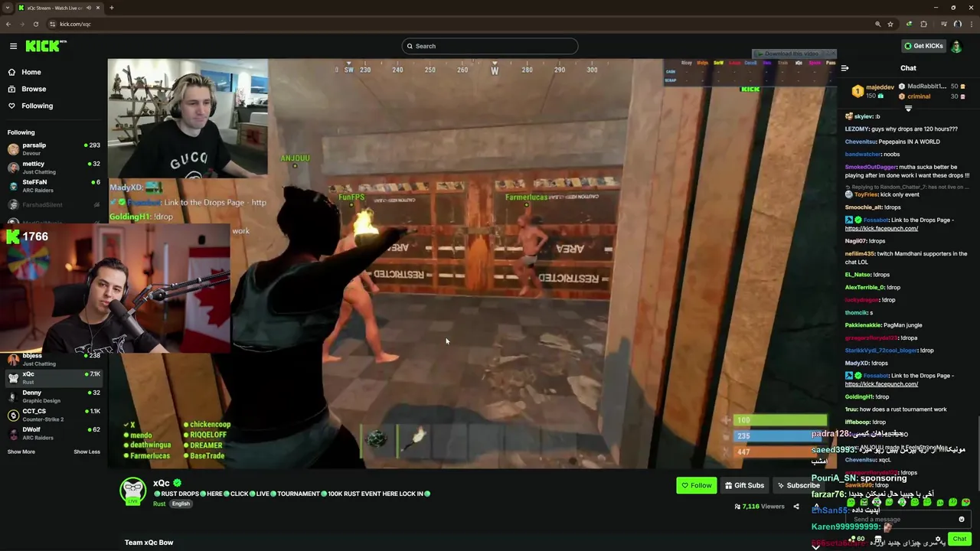The image size is (980, 551).
Task: Click the stream video player
Action: tap(472, 263)
